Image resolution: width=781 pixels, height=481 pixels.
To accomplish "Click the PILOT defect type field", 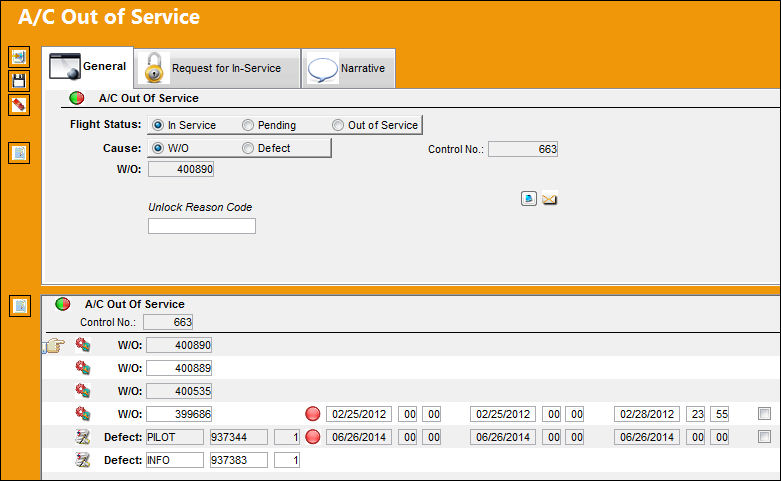I will coord(175,437).
